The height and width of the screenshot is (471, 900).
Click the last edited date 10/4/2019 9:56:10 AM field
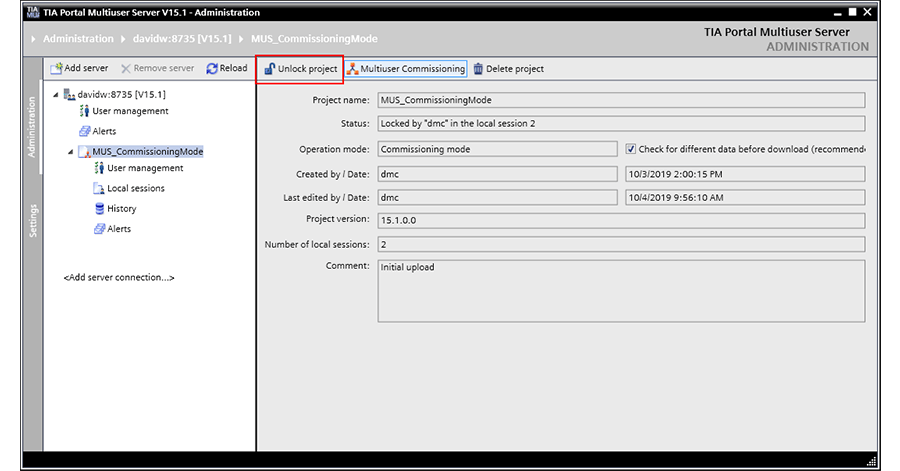point(745,197)
